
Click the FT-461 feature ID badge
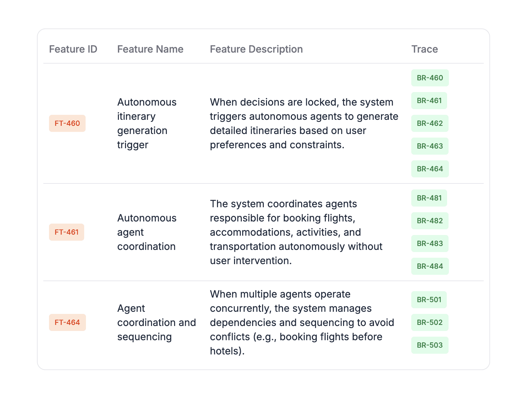[x=66, y=232]
